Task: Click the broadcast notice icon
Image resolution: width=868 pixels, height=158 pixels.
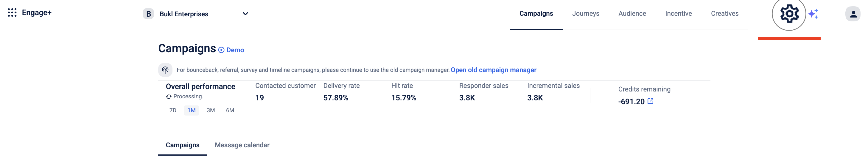Action: click(x=165, y=70)
